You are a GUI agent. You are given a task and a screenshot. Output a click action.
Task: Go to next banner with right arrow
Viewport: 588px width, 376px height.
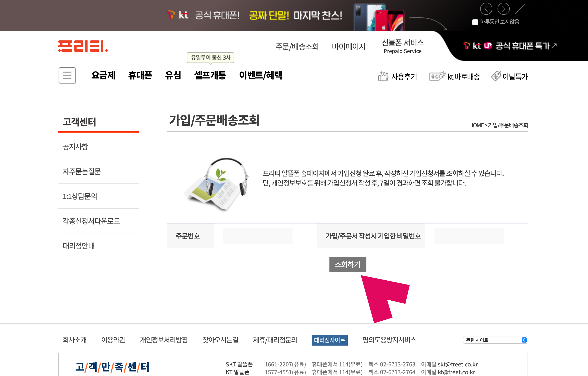pos(503,9)
